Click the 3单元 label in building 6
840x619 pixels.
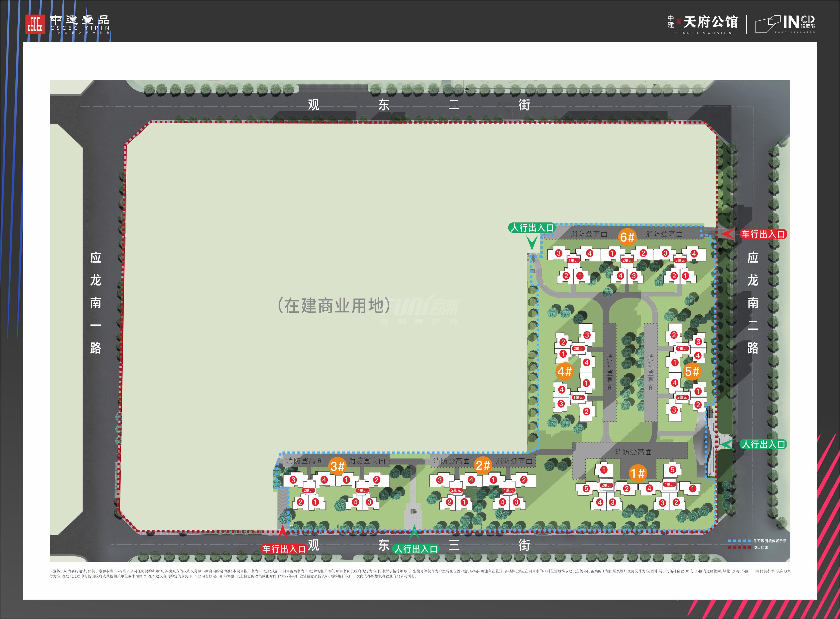tap(680, 260)
